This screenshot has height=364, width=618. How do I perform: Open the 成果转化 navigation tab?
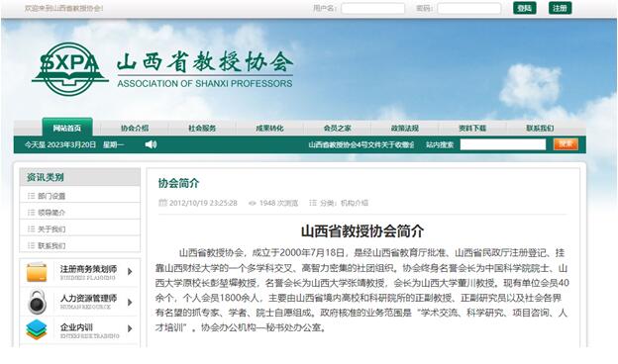coord(270,128)
